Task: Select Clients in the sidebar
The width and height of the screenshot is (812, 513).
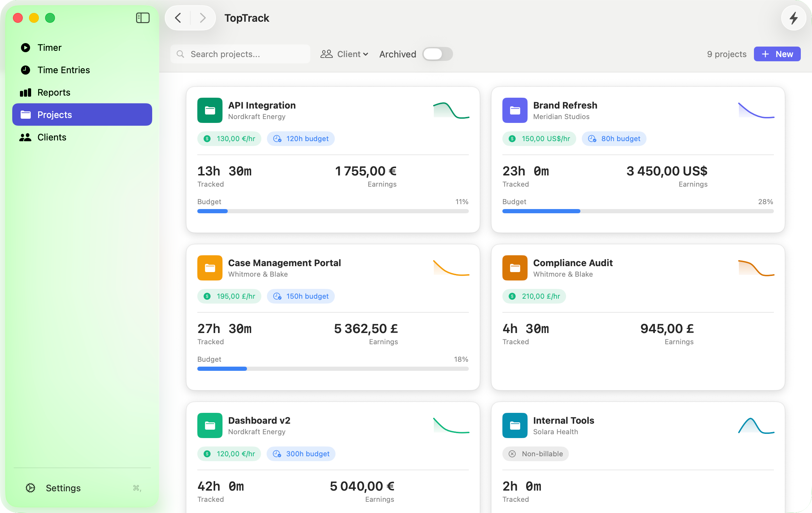Action: [x=52, y=137]
